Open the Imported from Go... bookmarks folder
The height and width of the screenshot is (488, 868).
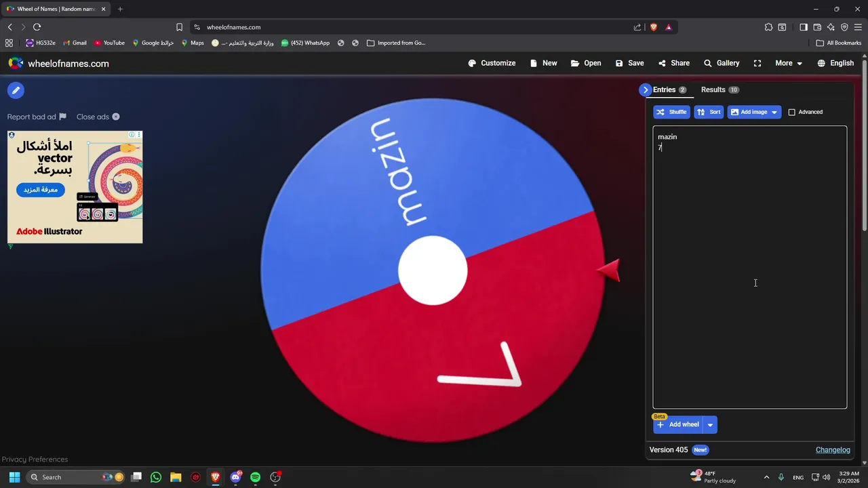(396, 43)
